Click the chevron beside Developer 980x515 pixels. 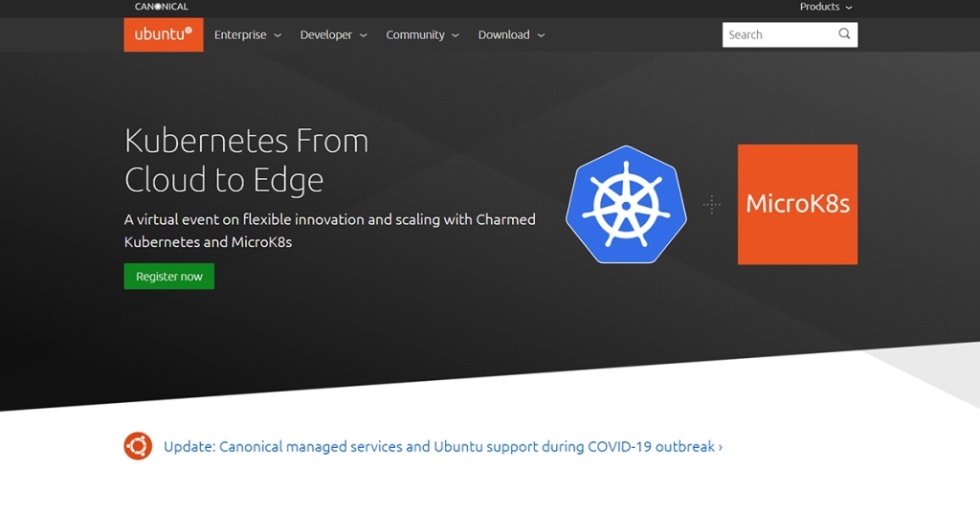click(363, 35)
